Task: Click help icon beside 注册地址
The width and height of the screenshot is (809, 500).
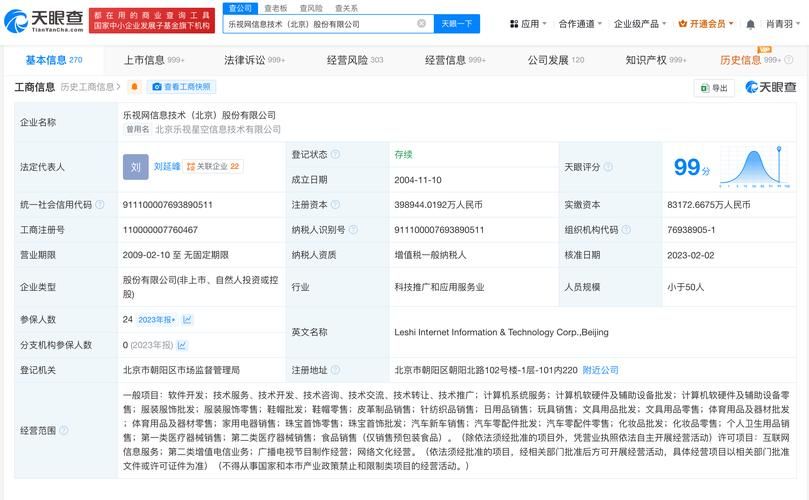Action: tap(335, 369)
